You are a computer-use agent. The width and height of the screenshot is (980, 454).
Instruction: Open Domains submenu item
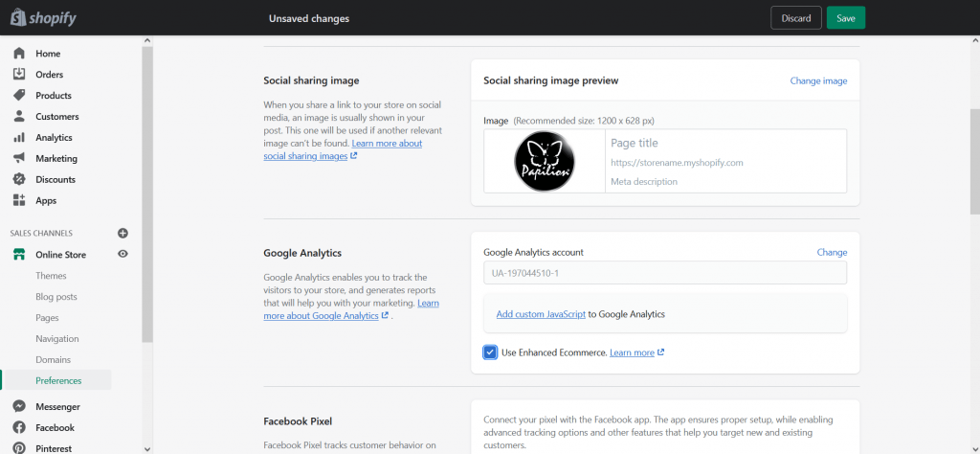click(x=54, y=360)
